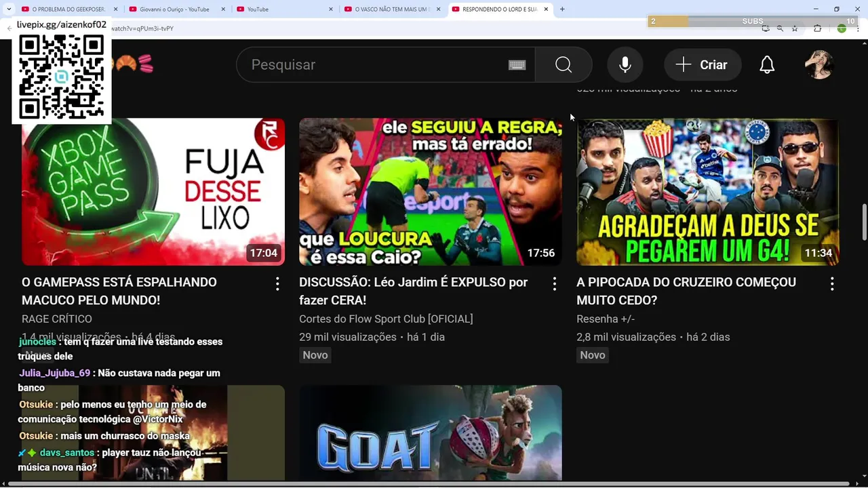Click the 17:56 duration badge
This screenshot has width=868, height=488.
[x=540, y=253]
